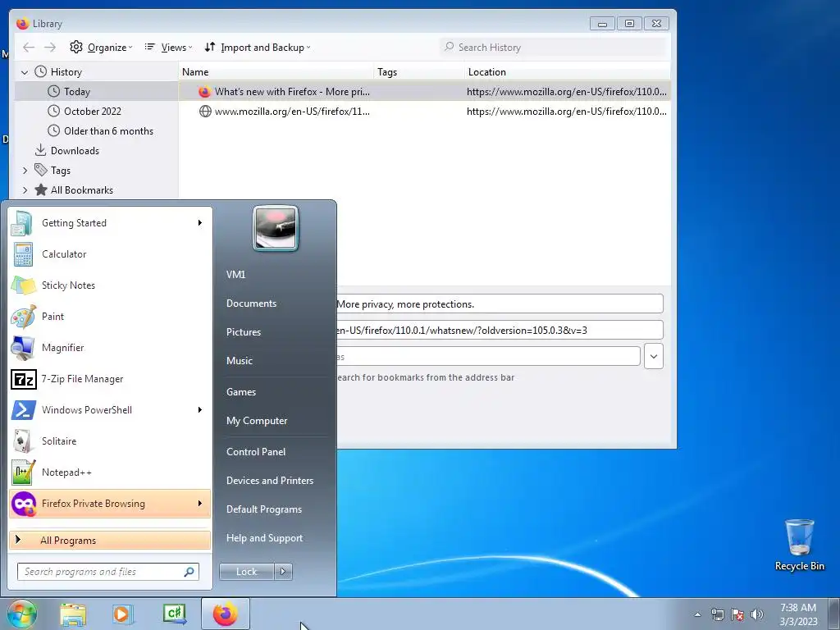Select Older than 6 months folder
Image resolution: width=840 pixels, height=630 pixels.
tap(108, 131)
